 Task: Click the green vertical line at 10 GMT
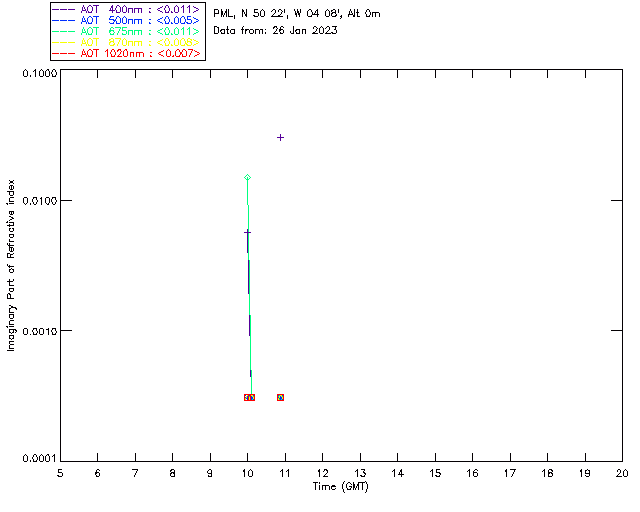pyautogui.click(x=249, y=286)
